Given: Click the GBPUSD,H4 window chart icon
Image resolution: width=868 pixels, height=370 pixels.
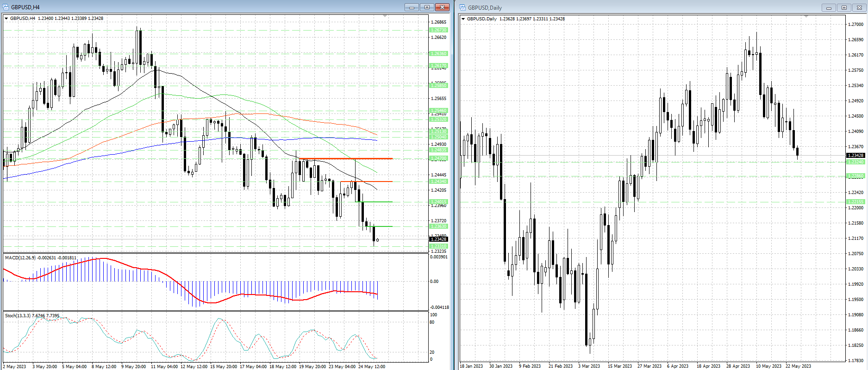Looking at the screenshot, I should [x=6, y=7].
